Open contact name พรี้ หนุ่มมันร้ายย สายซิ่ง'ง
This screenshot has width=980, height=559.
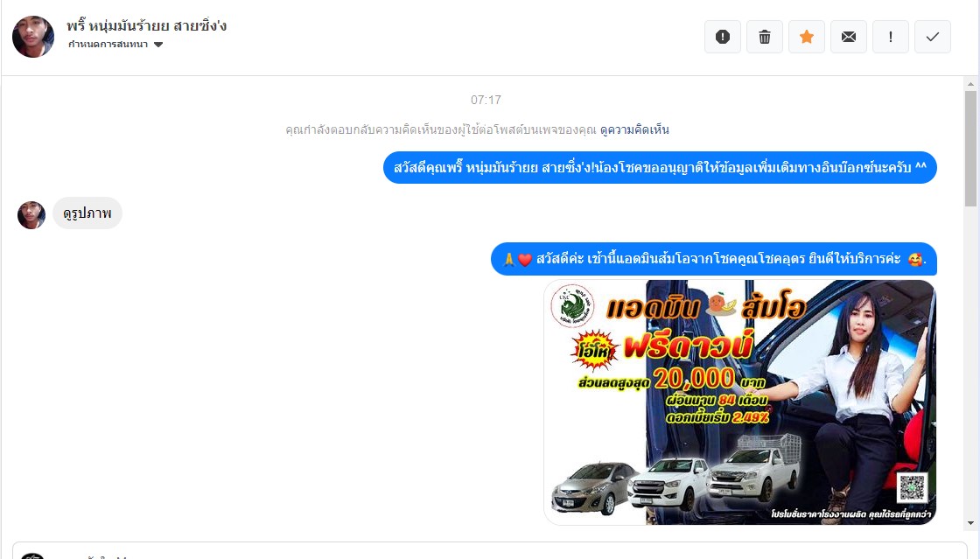[x=146, y=26]
